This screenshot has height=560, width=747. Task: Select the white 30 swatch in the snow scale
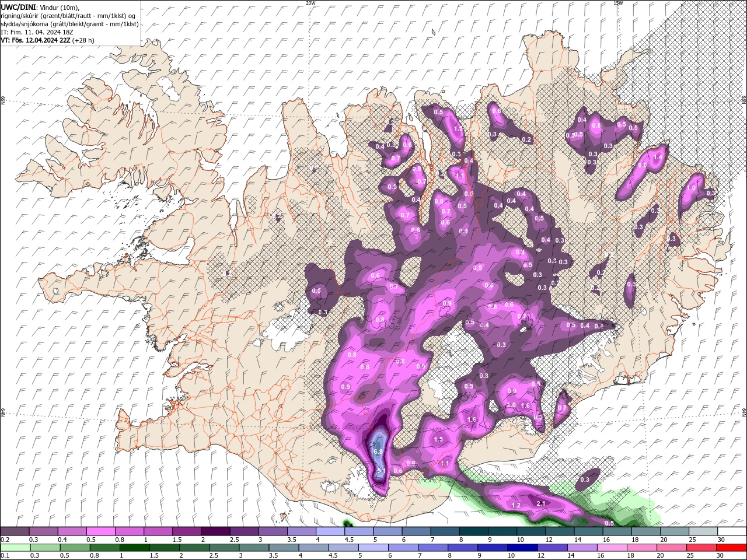pyautogui.click(x=731, y=531)
